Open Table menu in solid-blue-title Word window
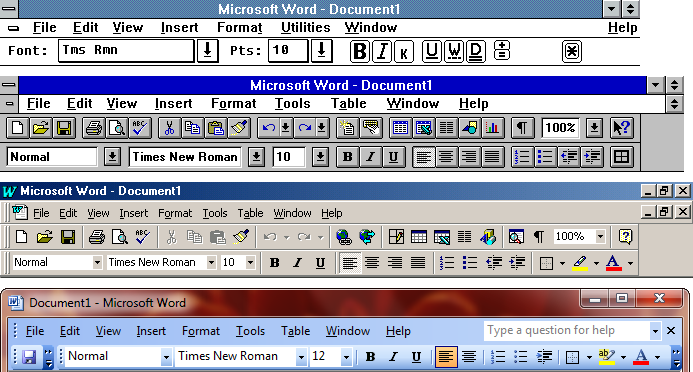 coord(349,103)
